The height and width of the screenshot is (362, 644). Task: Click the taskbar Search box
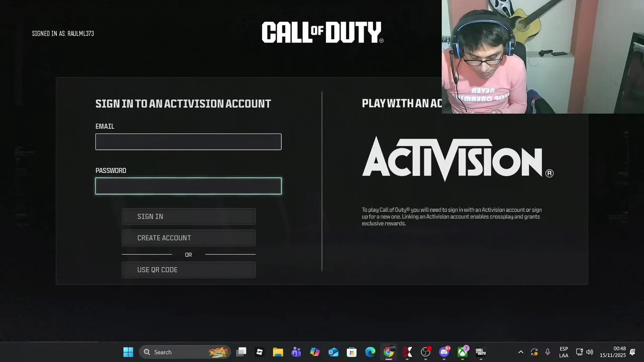point(185,352)
